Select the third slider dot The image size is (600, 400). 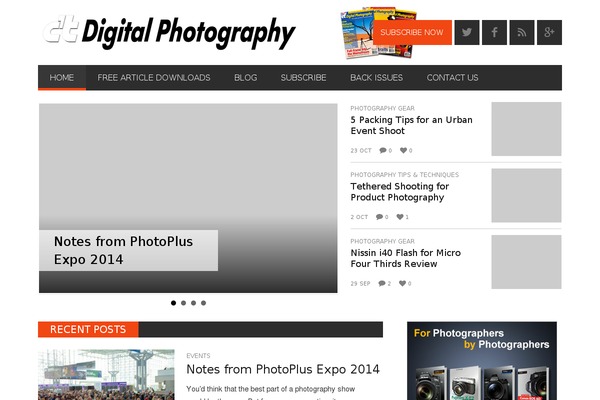pyautogui.click(x=194, y=303)
